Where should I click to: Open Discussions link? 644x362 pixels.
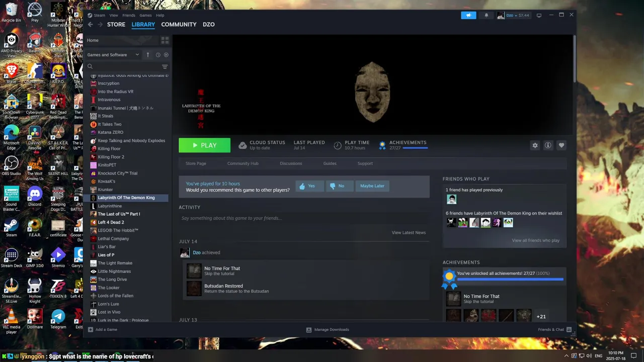(291, 163)
